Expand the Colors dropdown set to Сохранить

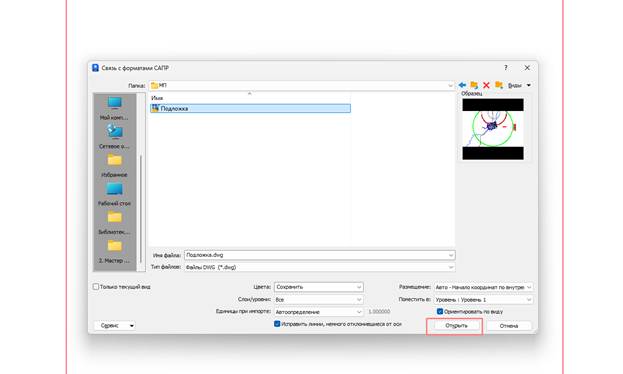coord(319,287)
